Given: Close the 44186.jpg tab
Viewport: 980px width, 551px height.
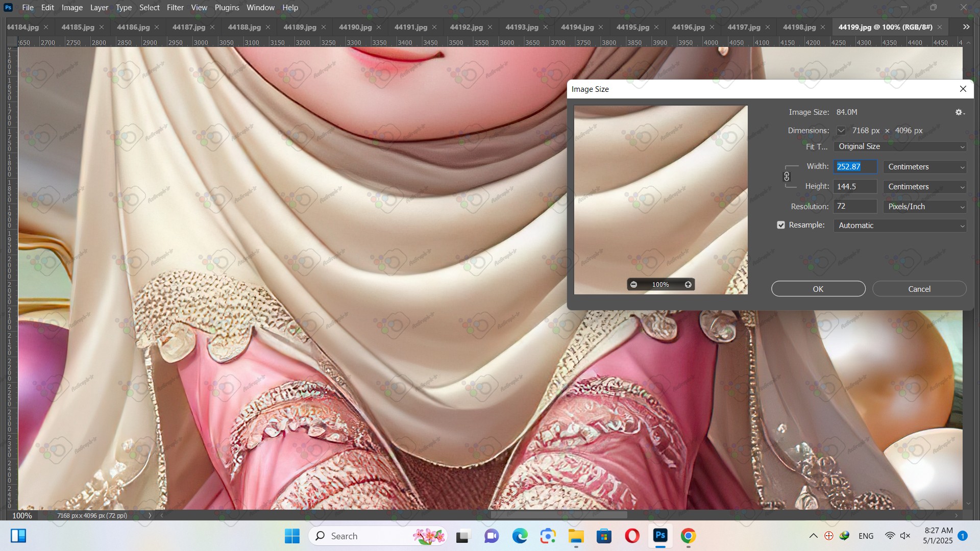Looking at the screenshot, I should tap(157, 27).
